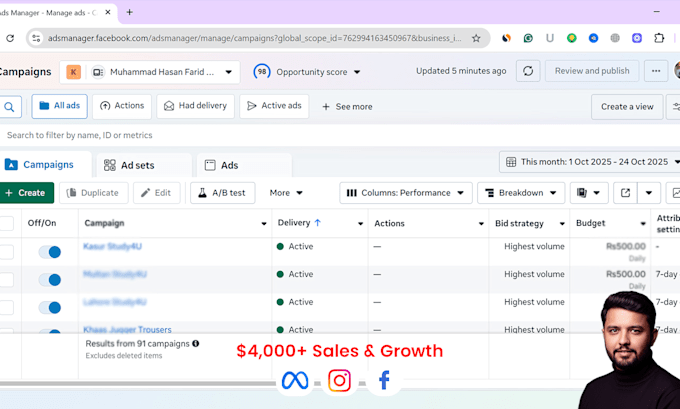Open the Bid strategy column dropdown arrow
Image resolution: width=680 pixels, height=409 pixels.
click(x=562, y=224)
